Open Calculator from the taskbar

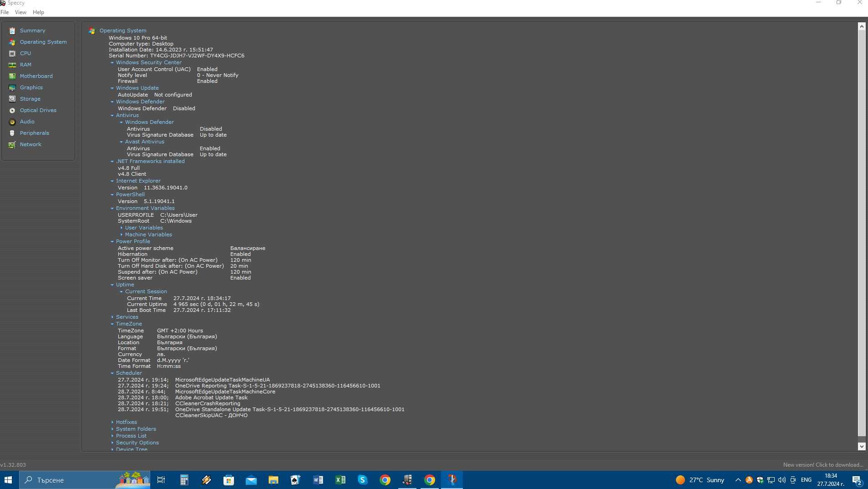[184, 480]
